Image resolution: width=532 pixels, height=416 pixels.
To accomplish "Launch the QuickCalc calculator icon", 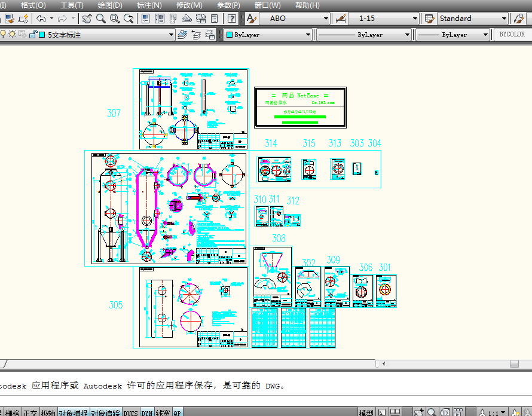I will 215,19.
